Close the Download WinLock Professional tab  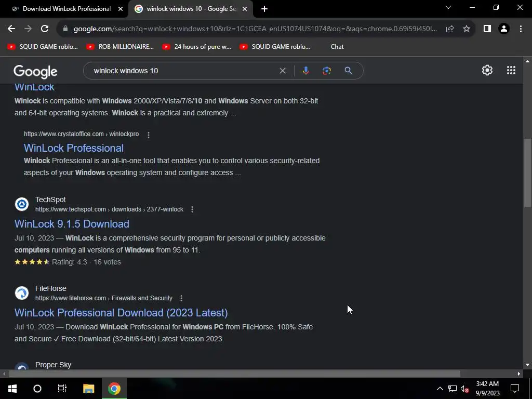pyautogui.click(x=121, y=9)
